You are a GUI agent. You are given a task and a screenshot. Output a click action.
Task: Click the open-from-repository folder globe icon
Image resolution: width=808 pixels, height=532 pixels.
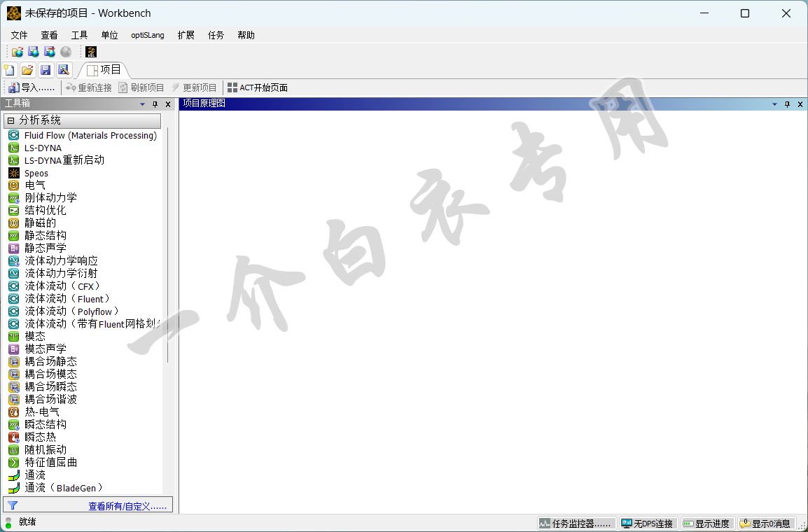(18, 52)
